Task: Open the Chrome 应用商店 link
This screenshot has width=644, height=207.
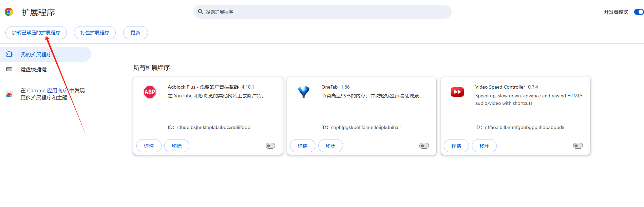Action: (x=48, y=91)
